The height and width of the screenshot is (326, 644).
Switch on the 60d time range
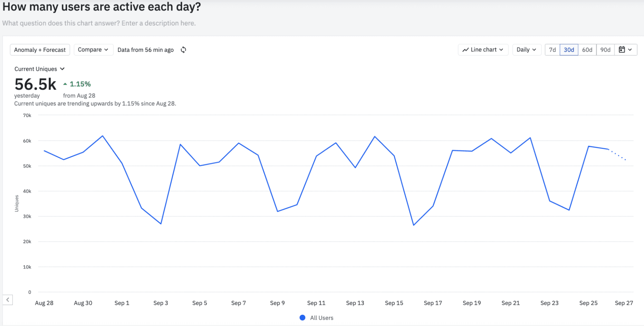(x=587, y=50)
